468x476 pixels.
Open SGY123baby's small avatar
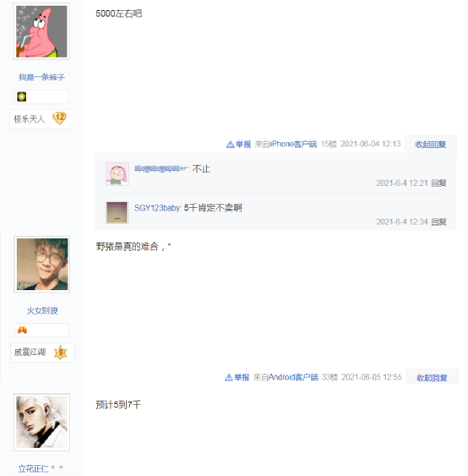point(117,212)
